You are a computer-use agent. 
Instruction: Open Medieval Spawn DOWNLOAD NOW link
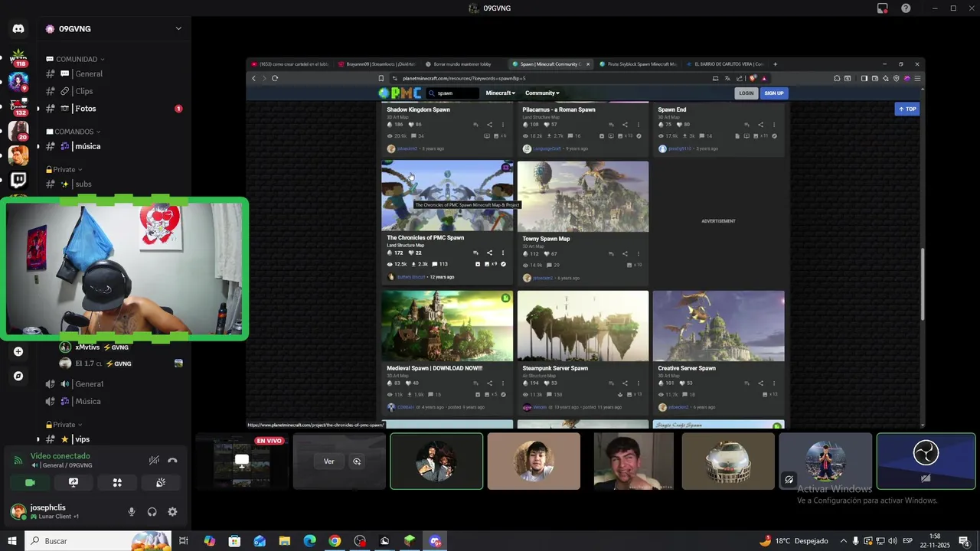coord(434,368)
